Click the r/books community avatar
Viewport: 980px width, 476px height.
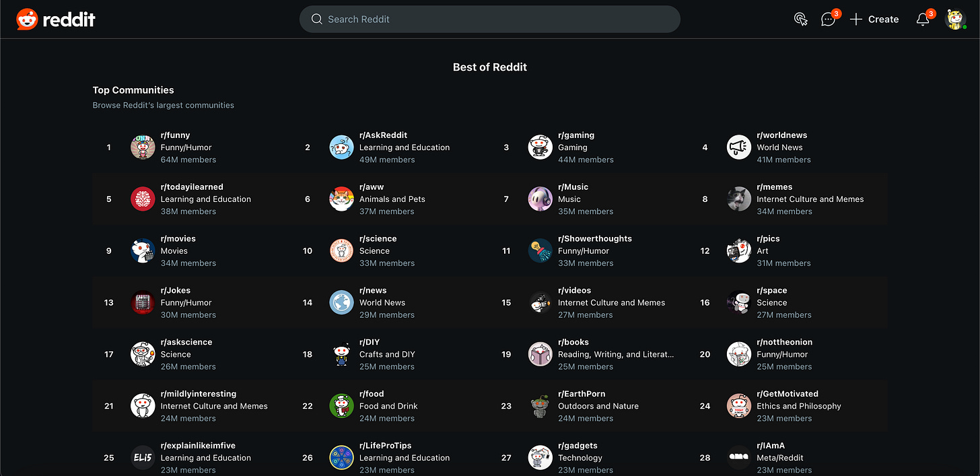coord(540,354)
